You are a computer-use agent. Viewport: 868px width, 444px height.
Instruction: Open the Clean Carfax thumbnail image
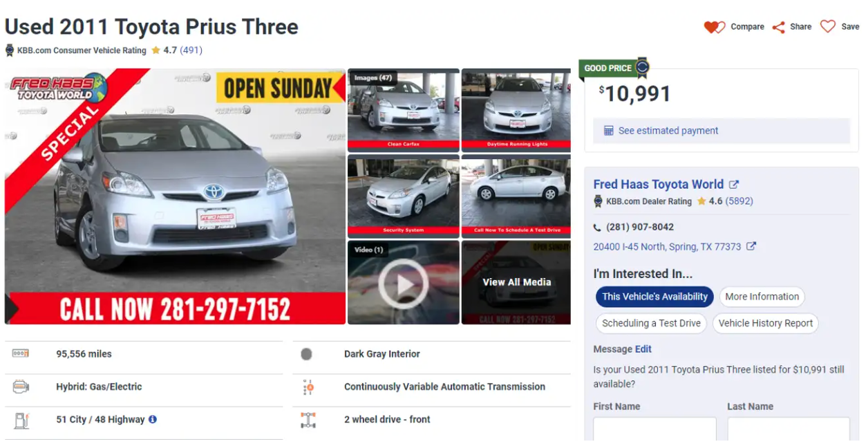pyautogui.click(x=404, y=110)
